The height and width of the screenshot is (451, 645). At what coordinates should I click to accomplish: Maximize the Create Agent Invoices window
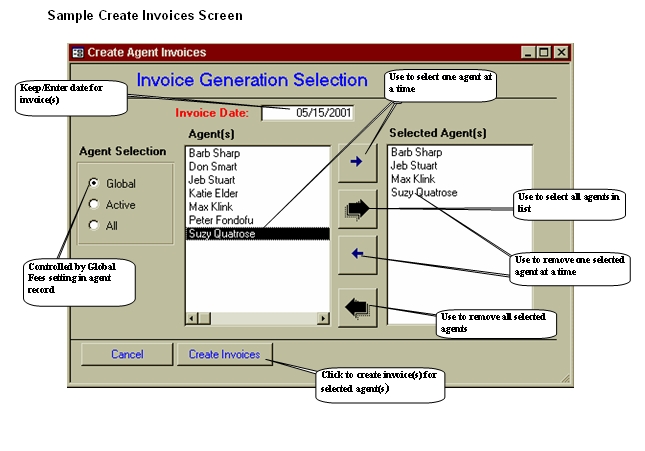[x=543, y=53]
